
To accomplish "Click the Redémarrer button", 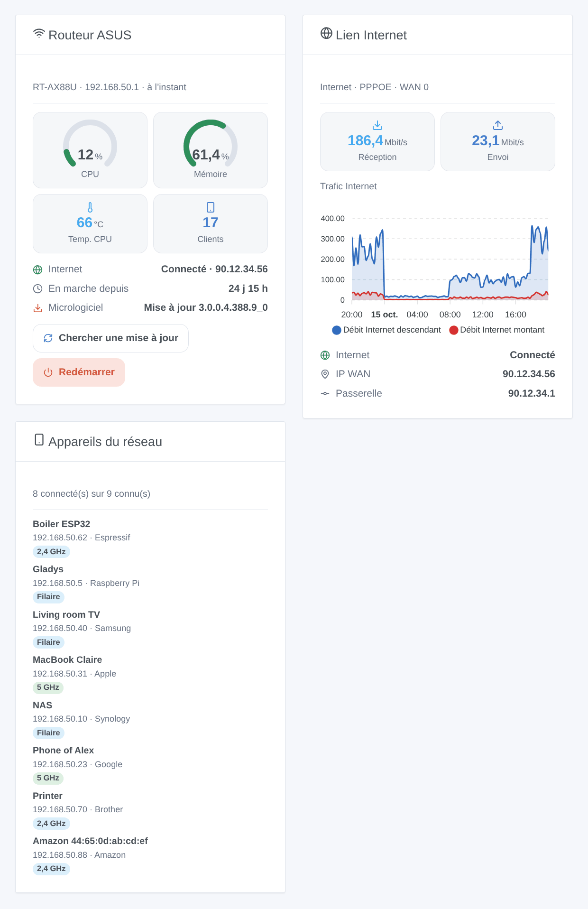I will (x=79, y=372).
